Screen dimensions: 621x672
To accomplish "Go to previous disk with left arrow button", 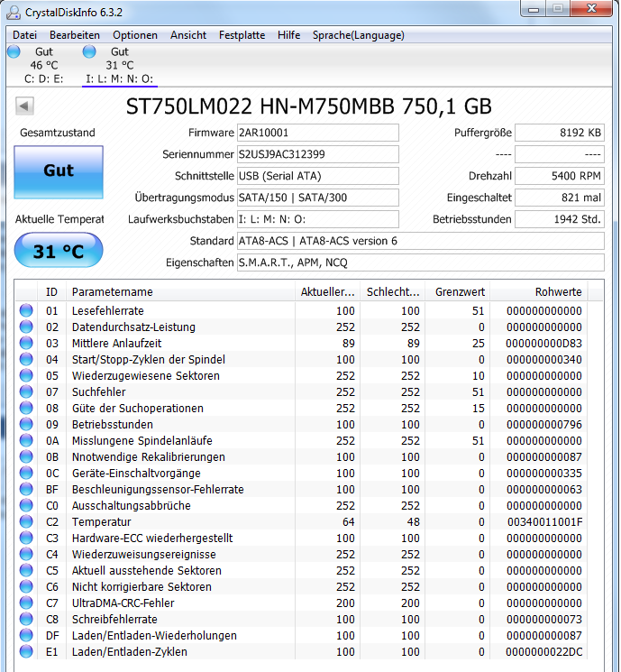I will (x=24, y=106).
